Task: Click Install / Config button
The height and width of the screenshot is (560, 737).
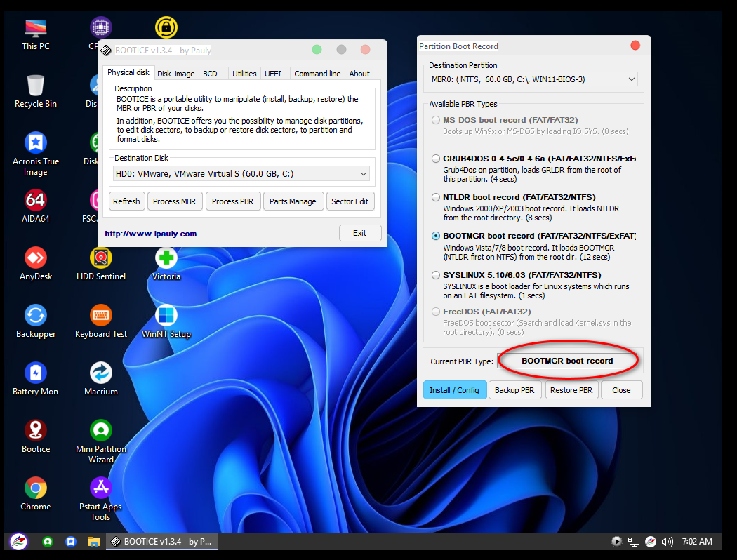Action: pos(454,390)
